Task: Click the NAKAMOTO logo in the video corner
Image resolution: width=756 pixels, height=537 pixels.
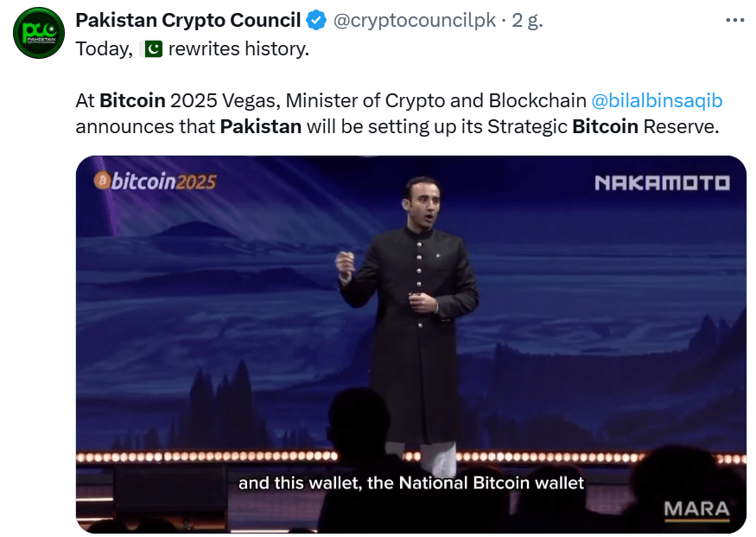Action: click(661, 182)
